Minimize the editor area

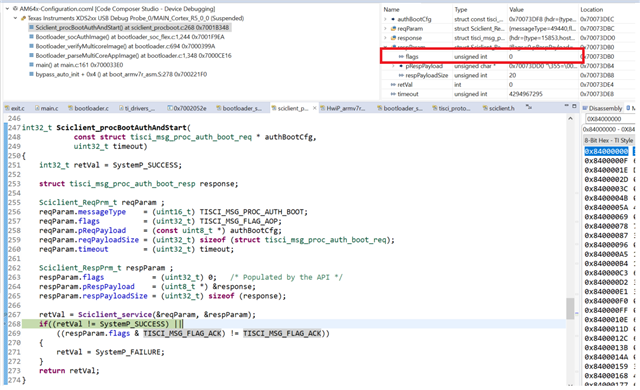[x=566, y=106]
